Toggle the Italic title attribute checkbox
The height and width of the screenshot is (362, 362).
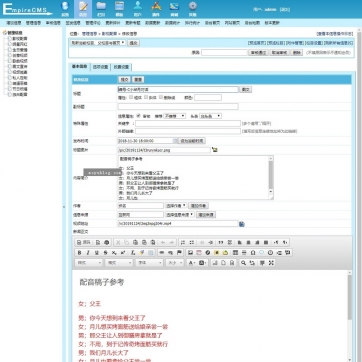click(x=146, y=97)
